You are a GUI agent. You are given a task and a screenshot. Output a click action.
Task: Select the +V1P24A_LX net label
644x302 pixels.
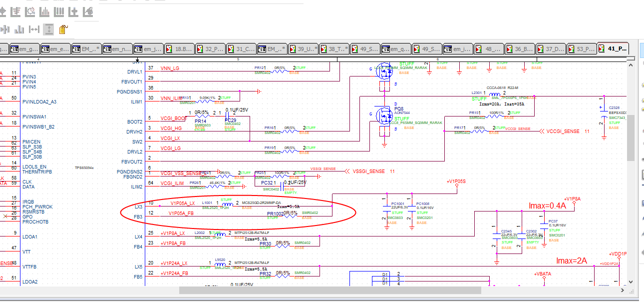[x=174, y=263]
